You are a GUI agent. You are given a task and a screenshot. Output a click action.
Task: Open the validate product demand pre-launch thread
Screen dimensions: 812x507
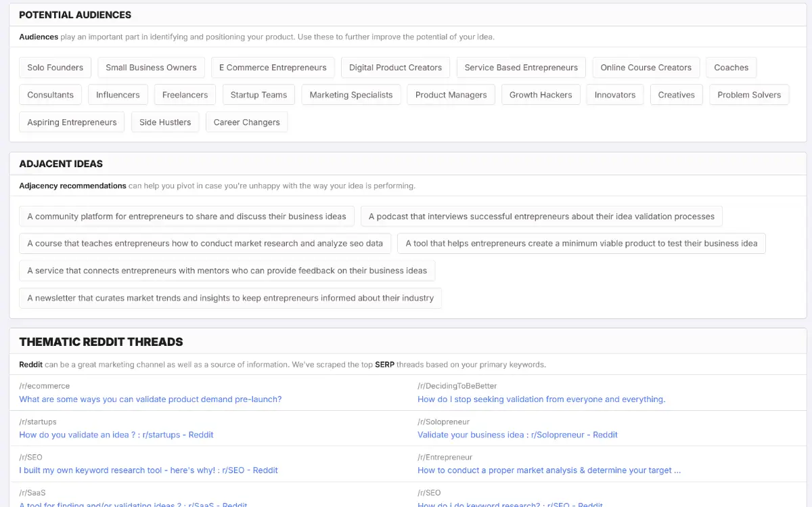(x=150, y=399)
